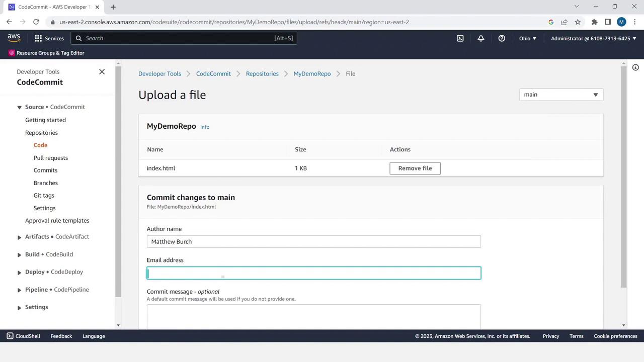Click the Remove file button

pos(415,168)
